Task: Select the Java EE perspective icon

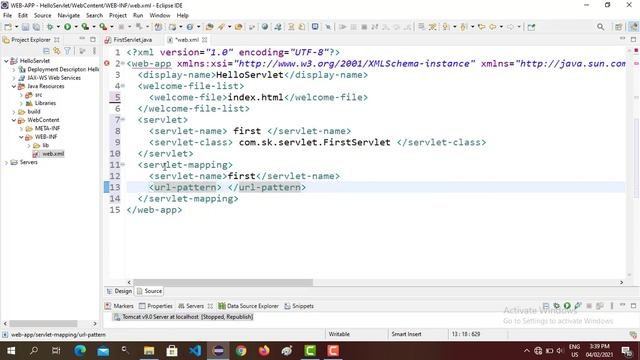Action: tap(633, 27)
